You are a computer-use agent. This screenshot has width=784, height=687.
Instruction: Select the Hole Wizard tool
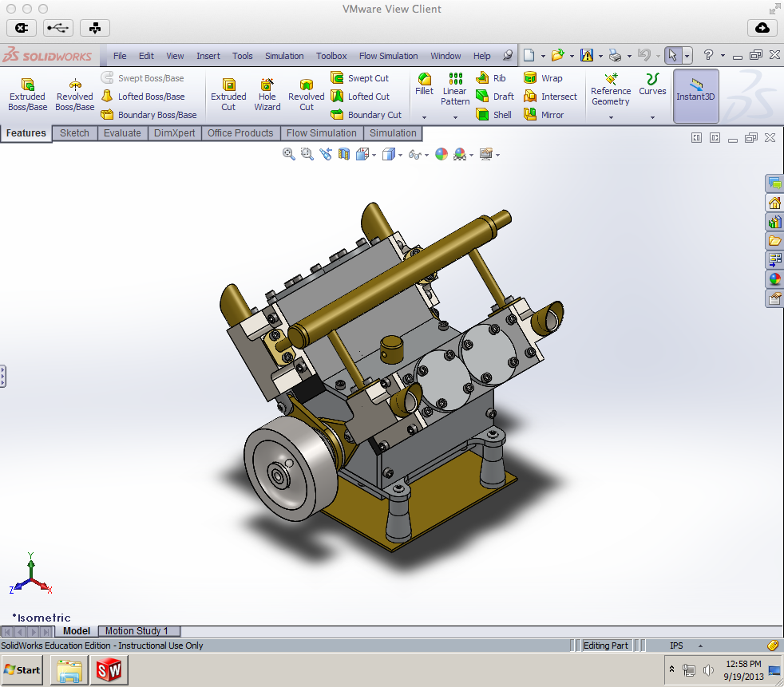(x=267, y=91)
